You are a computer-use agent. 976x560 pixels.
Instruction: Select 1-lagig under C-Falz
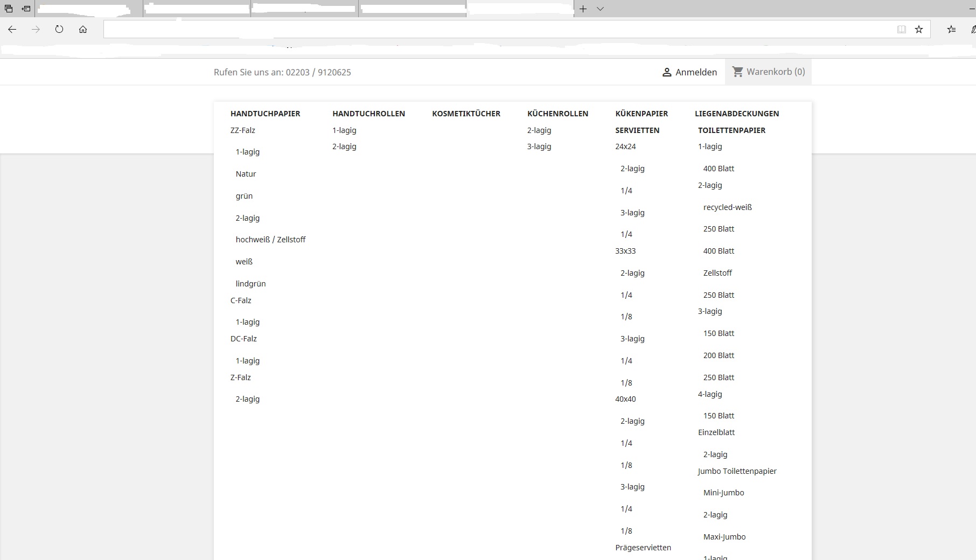(247, 322)
